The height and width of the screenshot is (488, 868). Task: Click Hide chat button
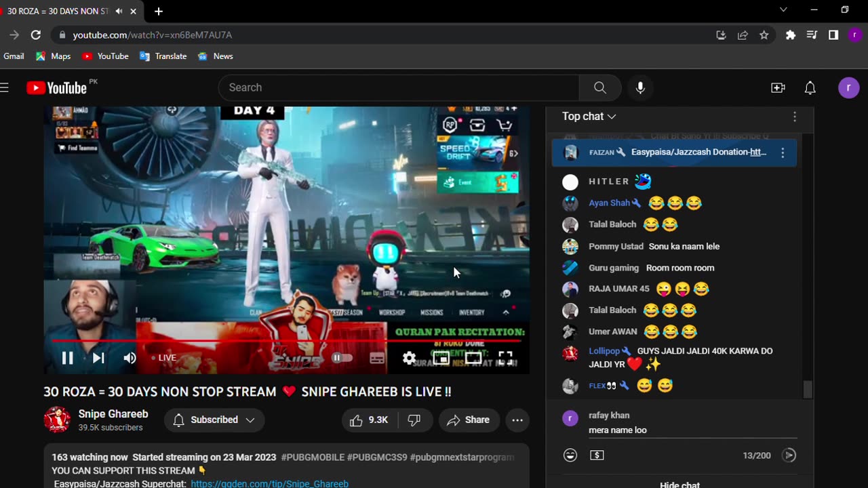coord(679,485)
